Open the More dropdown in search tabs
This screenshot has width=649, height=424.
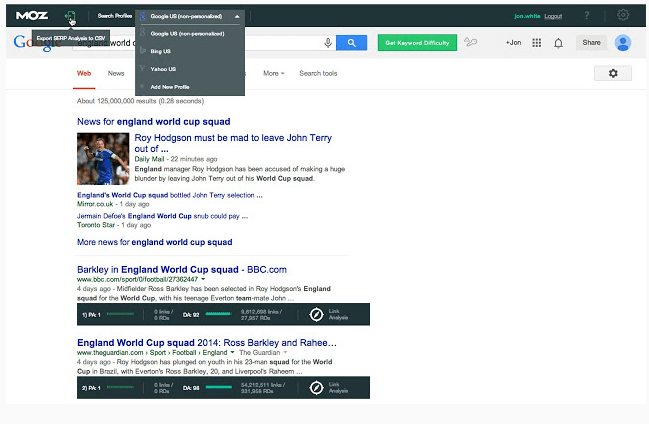[274, 73]
